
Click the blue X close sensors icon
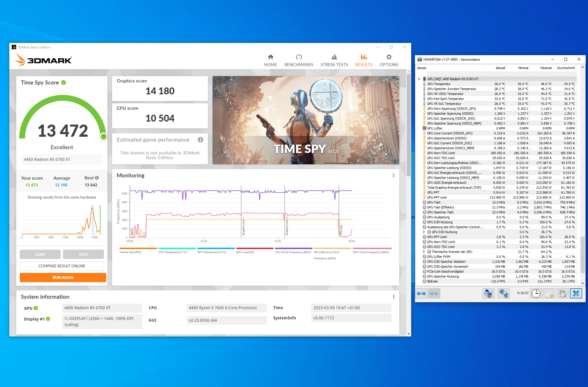[x=576, y=294]
